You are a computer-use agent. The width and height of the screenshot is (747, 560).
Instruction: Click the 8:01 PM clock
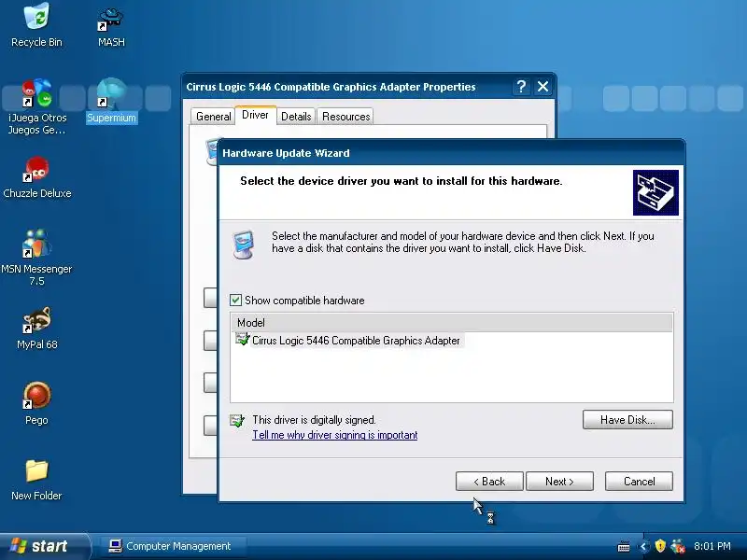pyautogui.click(x=712, y=546)
